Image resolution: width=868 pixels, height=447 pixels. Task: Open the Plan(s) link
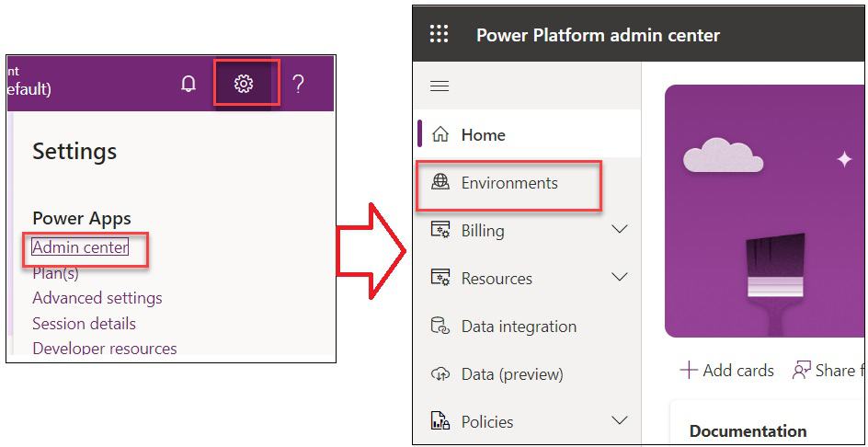click(x=55, y=273)
